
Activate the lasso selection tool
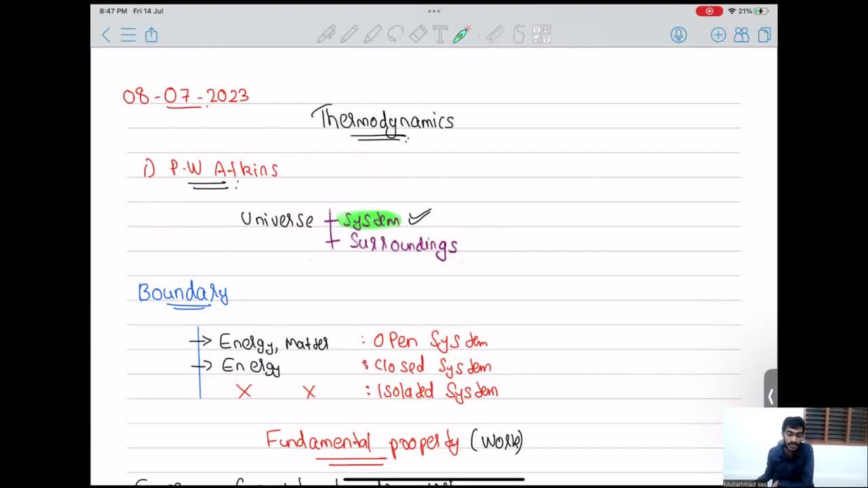coord(395,35)
